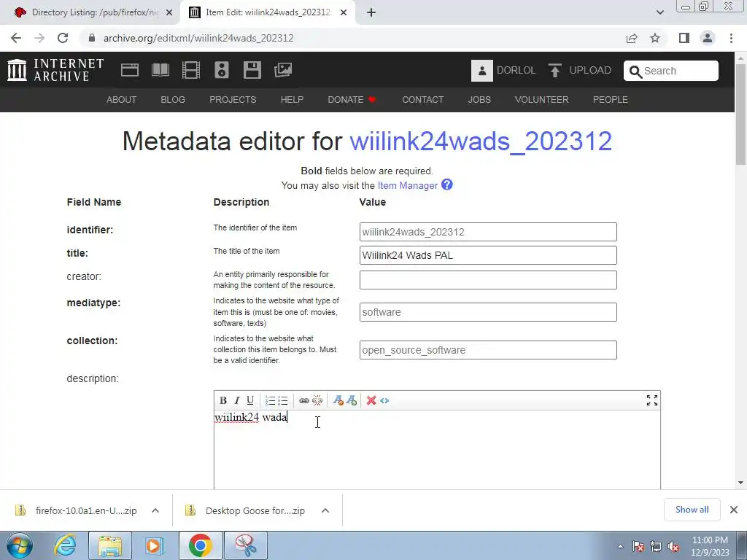The width and height of the screenshot is (747, 560).
Task: Open the Web archive icon
Action: (130, 70)
